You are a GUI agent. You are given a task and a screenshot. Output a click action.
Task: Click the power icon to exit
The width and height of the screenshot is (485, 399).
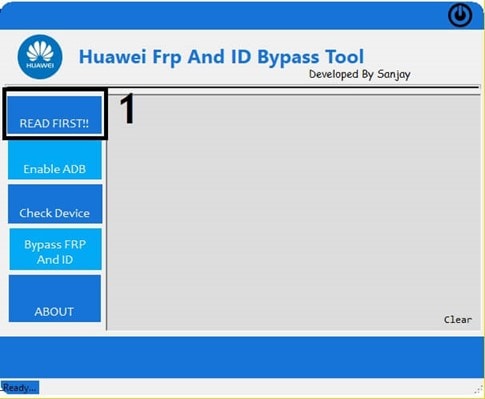point(460,15)
